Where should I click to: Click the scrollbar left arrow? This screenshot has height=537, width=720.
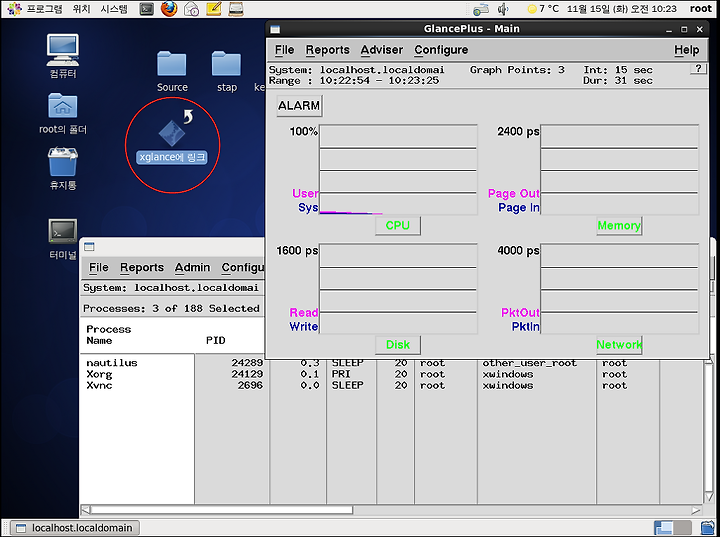pos(85,510)
